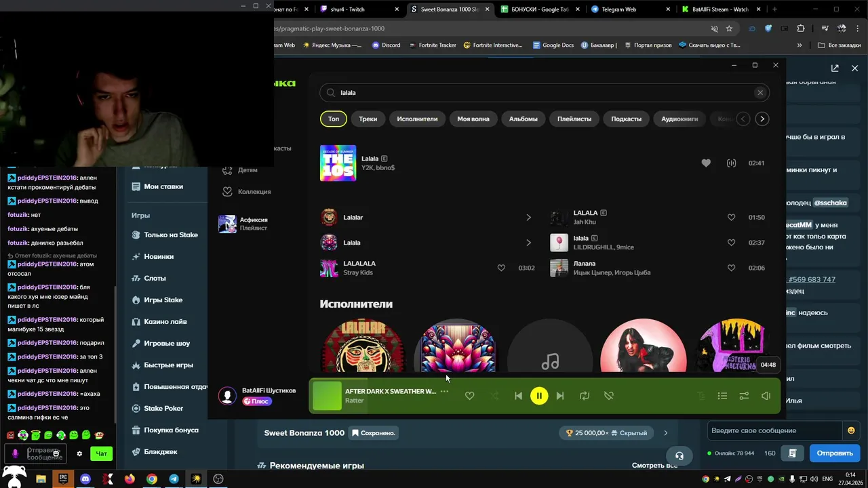
Task: Expand the 25 000,00 Скрытый chevron
Action: click(666, 433)
